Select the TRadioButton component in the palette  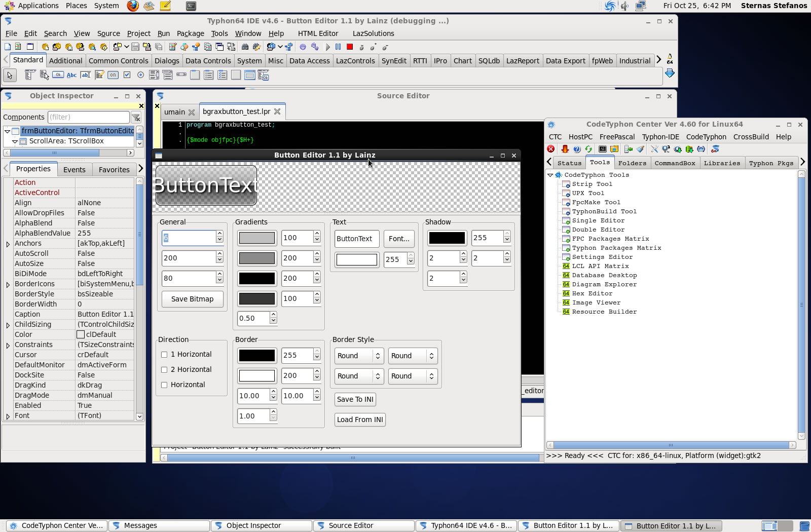[x=140, y=75]
